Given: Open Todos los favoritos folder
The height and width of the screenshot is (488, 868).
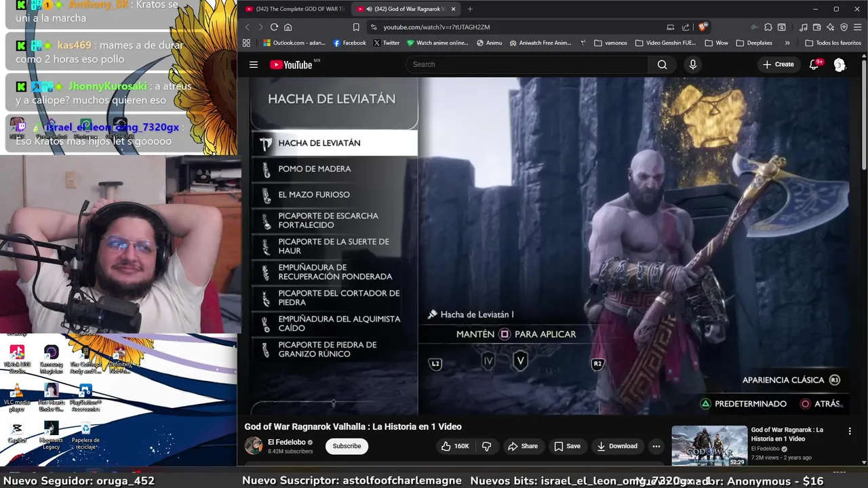Looking at the screenshot, I should coord(833,43).
